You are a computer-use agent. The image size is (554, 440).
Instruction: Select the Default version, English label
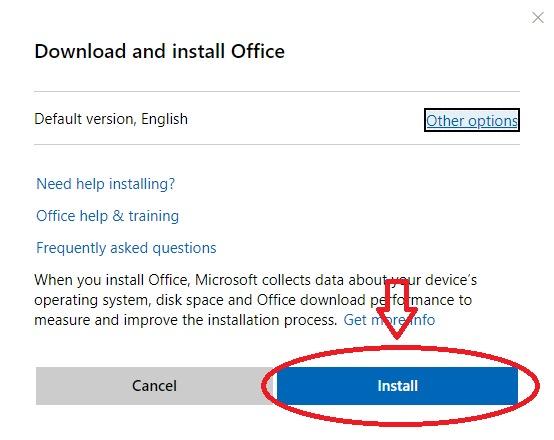coord(111,119)
